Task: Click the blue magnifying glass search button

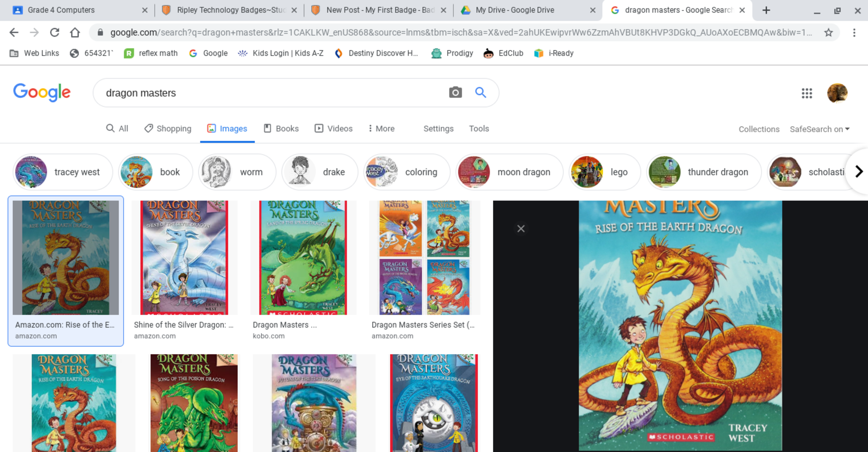Action: pos(480,92)
